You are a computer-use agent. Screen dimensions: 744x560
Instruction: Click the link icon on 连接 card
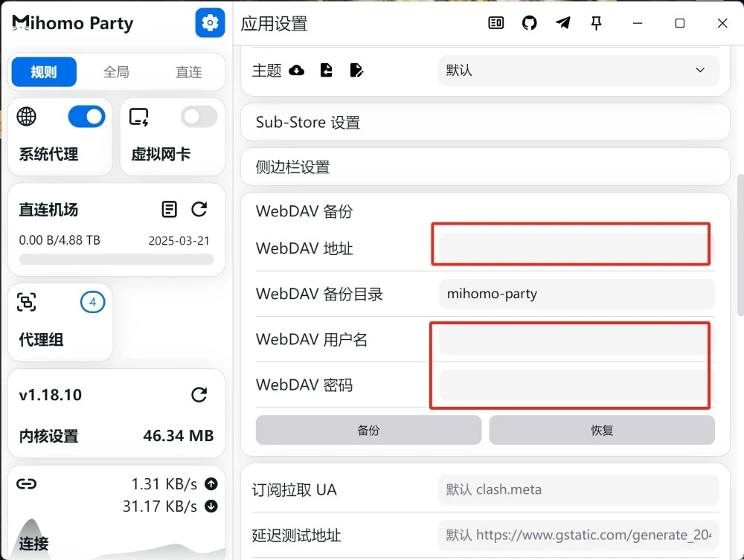[x=27, y=483]
